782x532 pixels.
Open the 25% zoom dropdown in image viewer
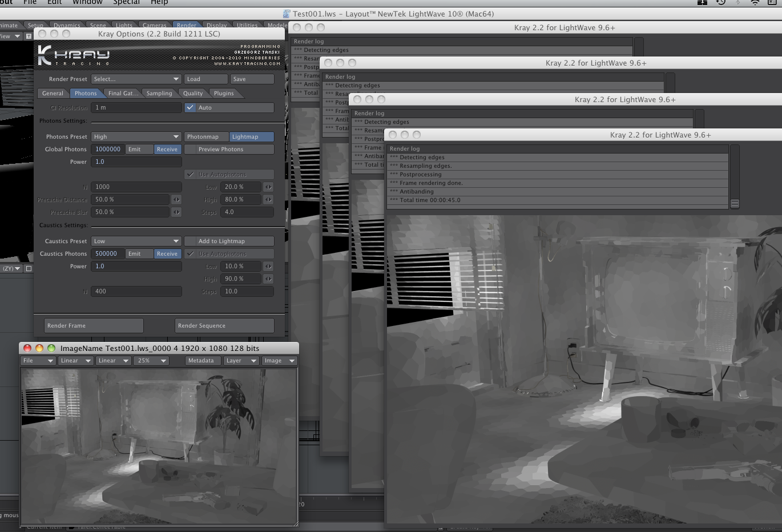point(151,361)
